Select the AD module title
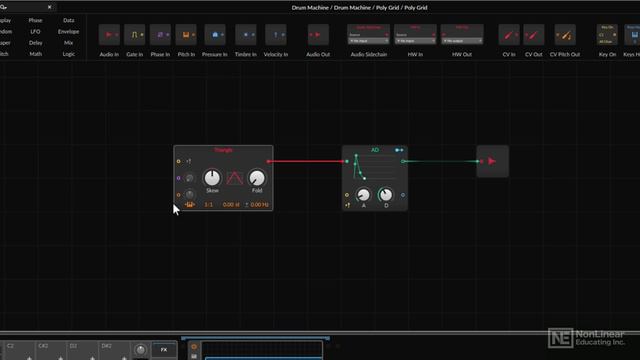 375,150
